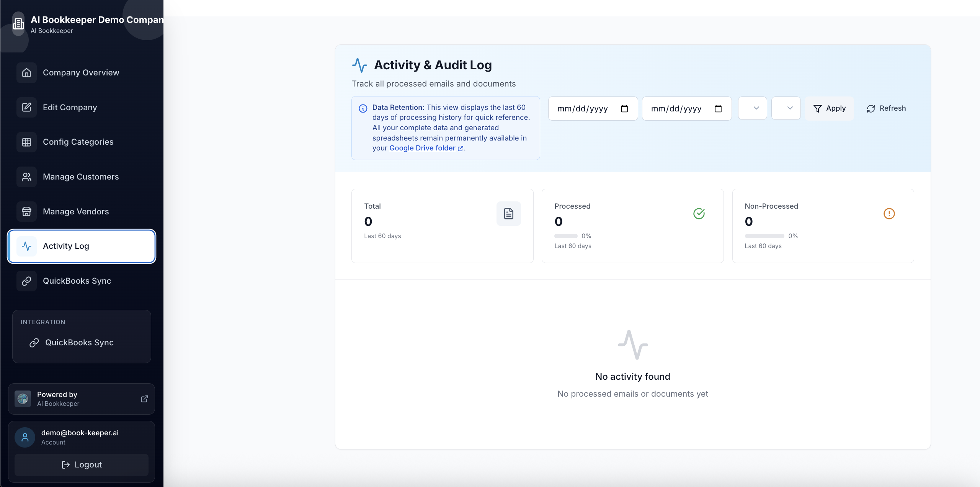
Task: Open Config Categories via the grid icon
Action: point(26,142)
